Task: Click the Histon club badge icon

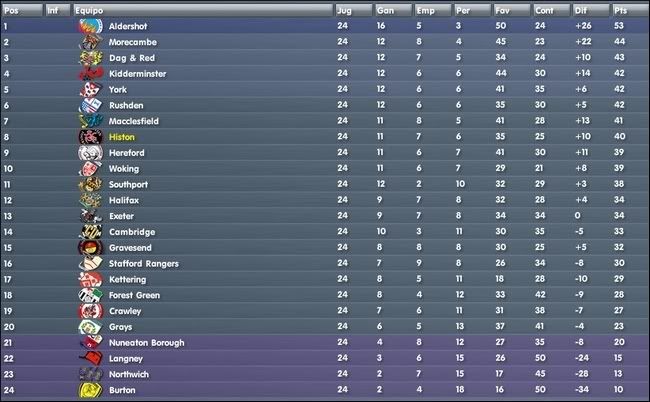Action: (x=90, y=137)
